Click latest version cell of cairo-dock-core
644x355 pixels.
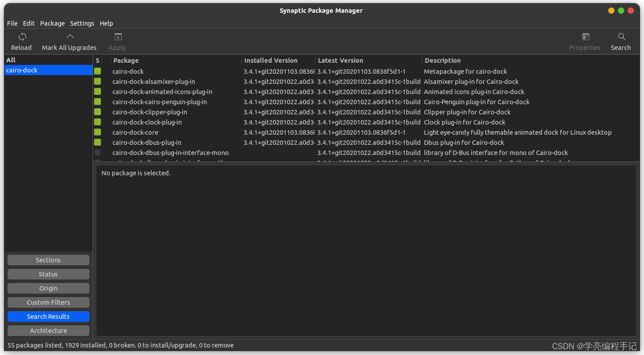361,132
